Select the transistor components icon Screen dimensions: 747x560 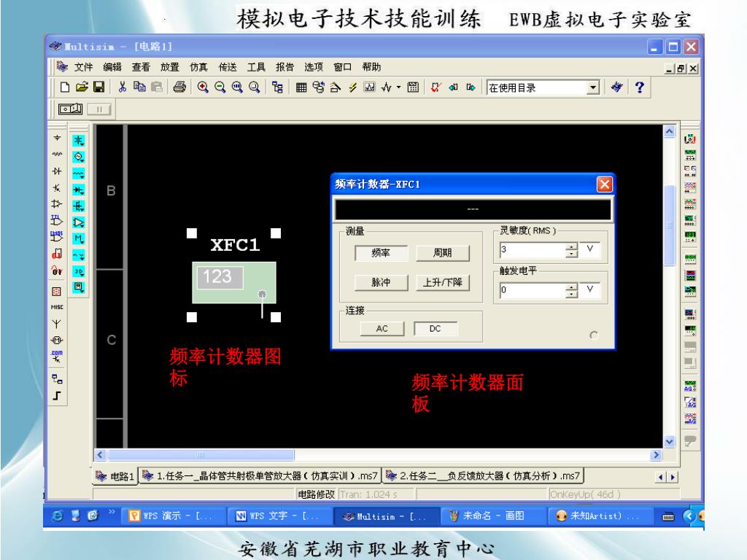point(57,187)
